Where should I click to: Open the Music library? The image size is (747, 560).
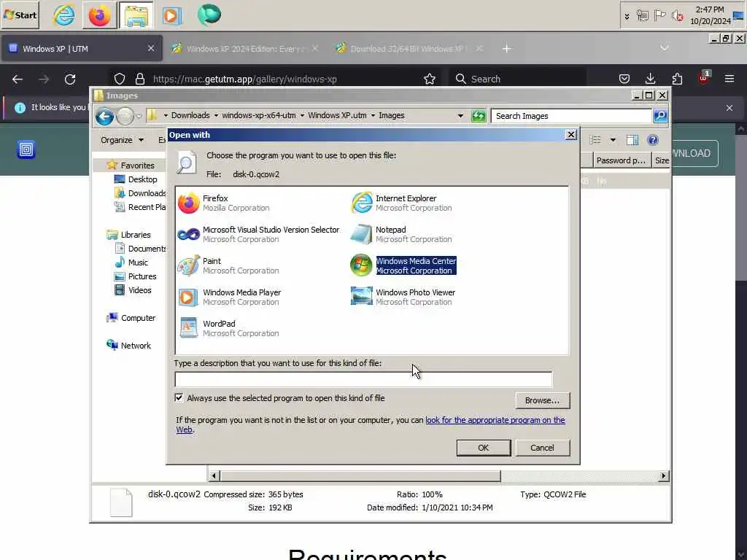131,262
